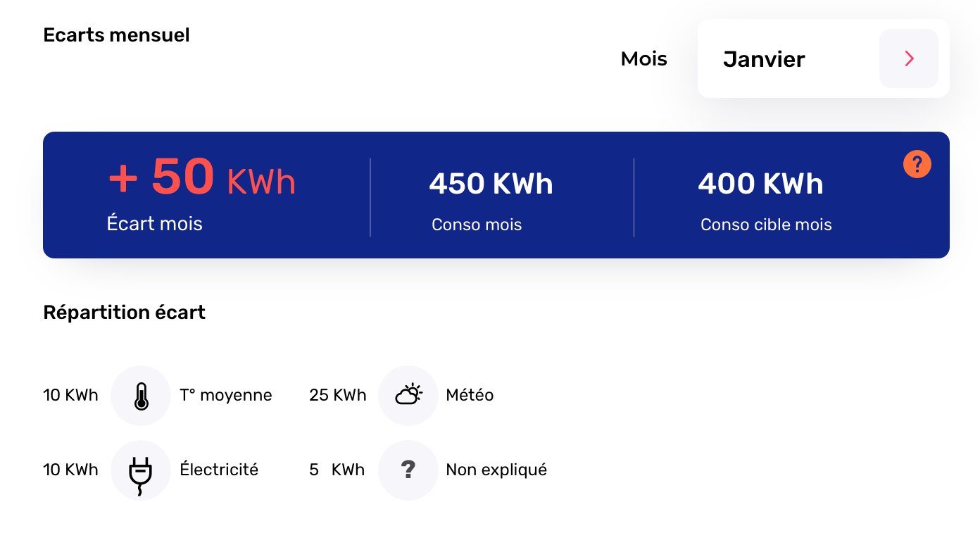This screenshot has width=980, height=533.
Task: Click the + 50 KWh écart value
Action: coord(202,177)
